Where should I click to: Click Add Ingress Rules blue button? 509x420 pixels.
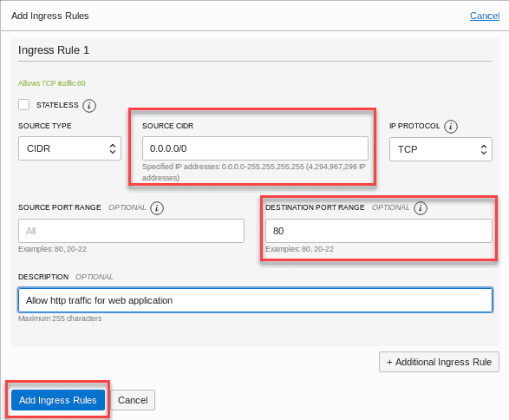coord(58,400)
